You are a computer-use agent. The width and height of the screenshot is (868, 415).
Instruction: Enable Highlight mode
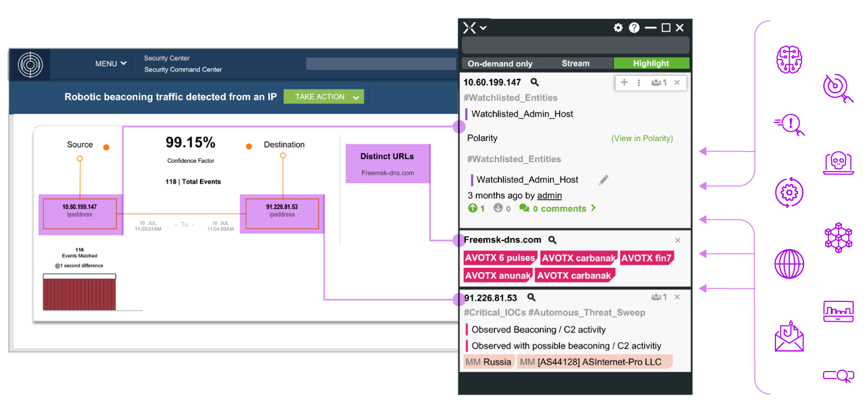[x=651, y=63]
